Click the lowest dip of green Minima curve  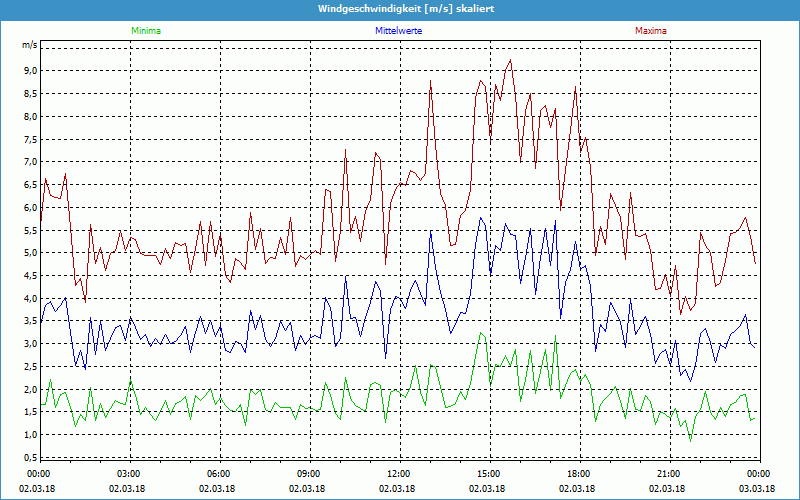tap(689, 441)
